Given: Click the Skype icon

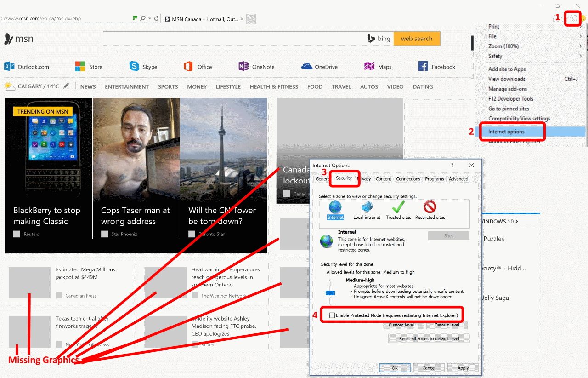Looking at the screenshot, I should coord(134,67).
